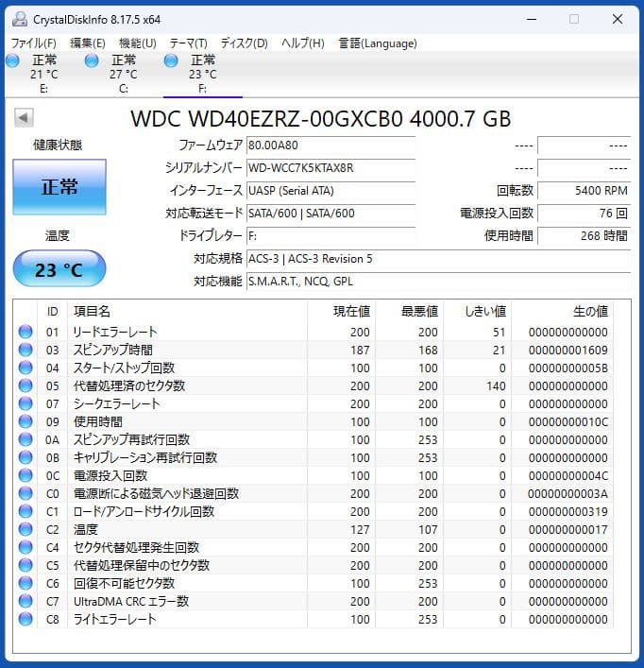The image size is (644, 668).
Task: Select the 電源断による磁気ヘッド退避回数 row text
Action: pyautogui.click(x=156, y=493)
